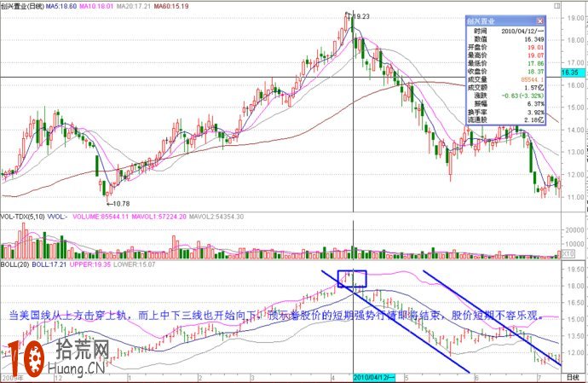Image resolution: width=588 pixels, height=383 pixels.
Task: Close the 创兴置业 info popup
Action: [x=540, y=21]
